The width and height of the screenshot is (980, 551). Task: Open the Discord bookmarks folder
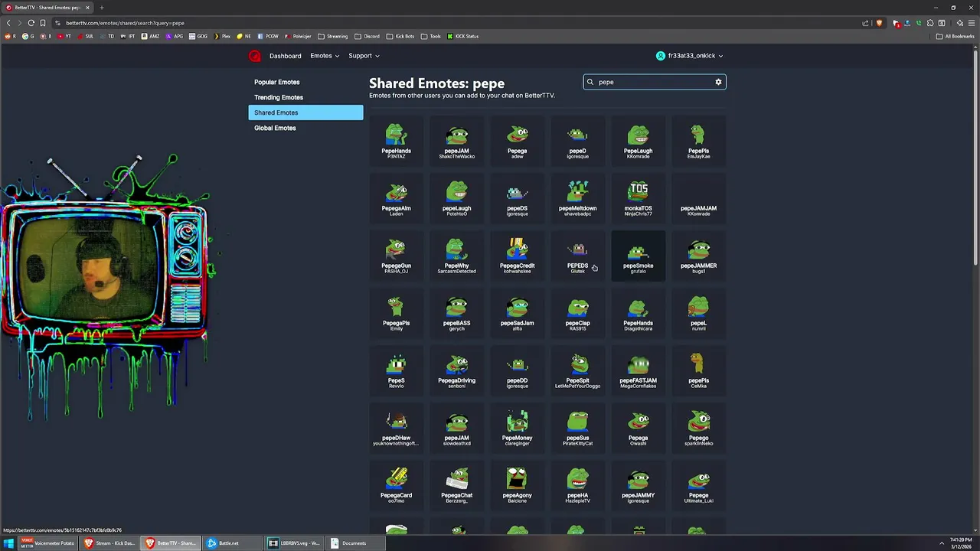point(367,36)
